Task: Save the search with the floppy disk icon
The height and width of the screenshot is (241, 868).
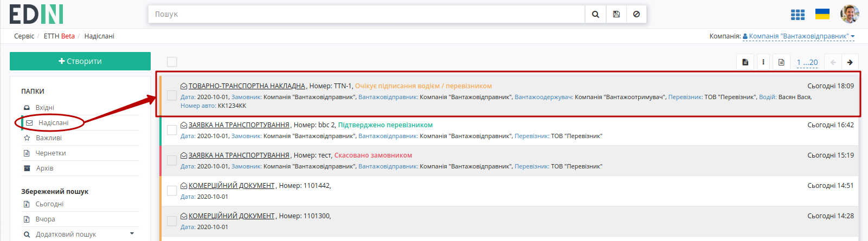Action: (x=616, y=15)
